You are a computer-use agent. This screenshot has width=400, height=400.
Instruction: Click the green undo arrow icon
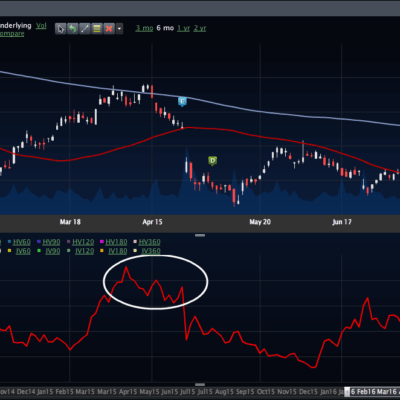coord(72,29)
